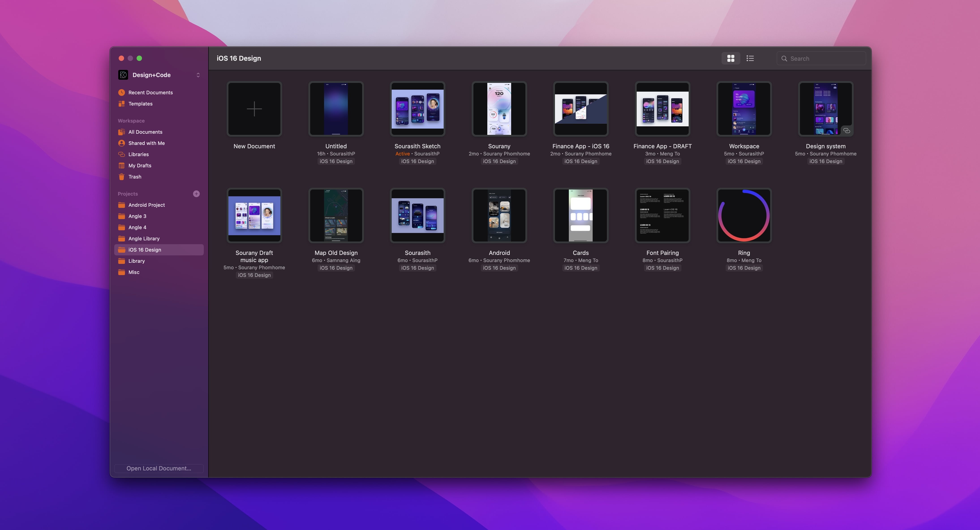Add a new project with plus icon
This screenshot has height=530, width=980.
[x=196, y=194]
